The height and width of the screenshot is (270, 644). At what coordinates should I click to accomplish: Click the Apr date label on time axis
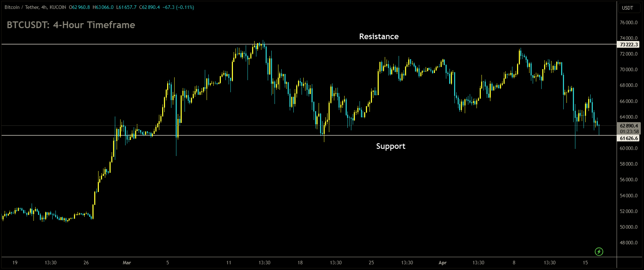442,263
